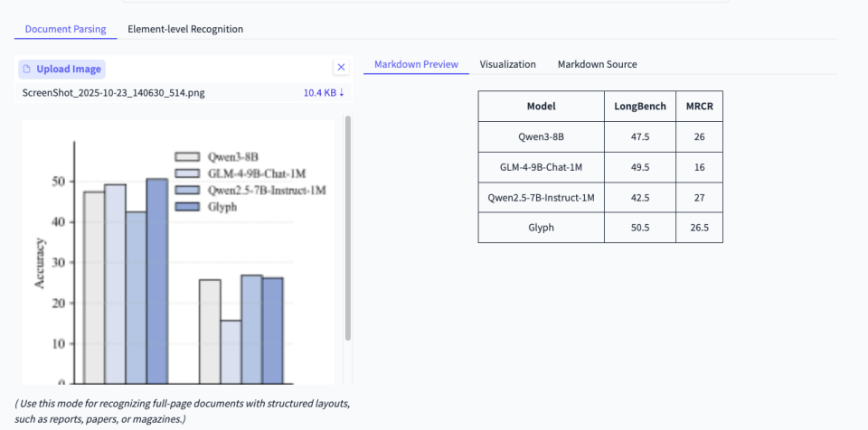Select the GLM-4-9B-Chat-1M table cell
The height and width of the screenshot is (430, 868).
(x=541, y=167)
